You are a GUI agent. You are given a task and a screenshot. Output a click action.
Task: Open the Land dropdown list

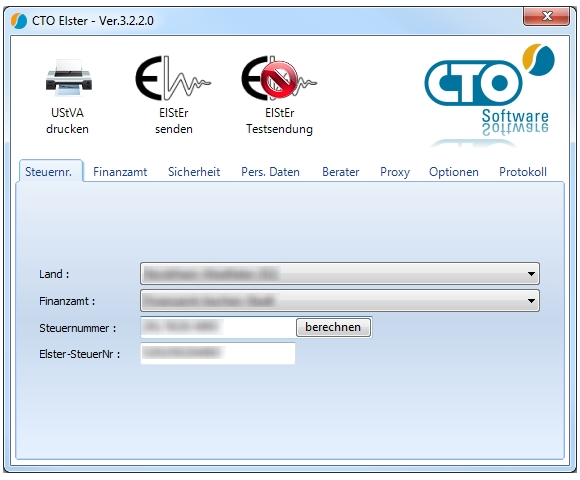(x=340, y=274)
